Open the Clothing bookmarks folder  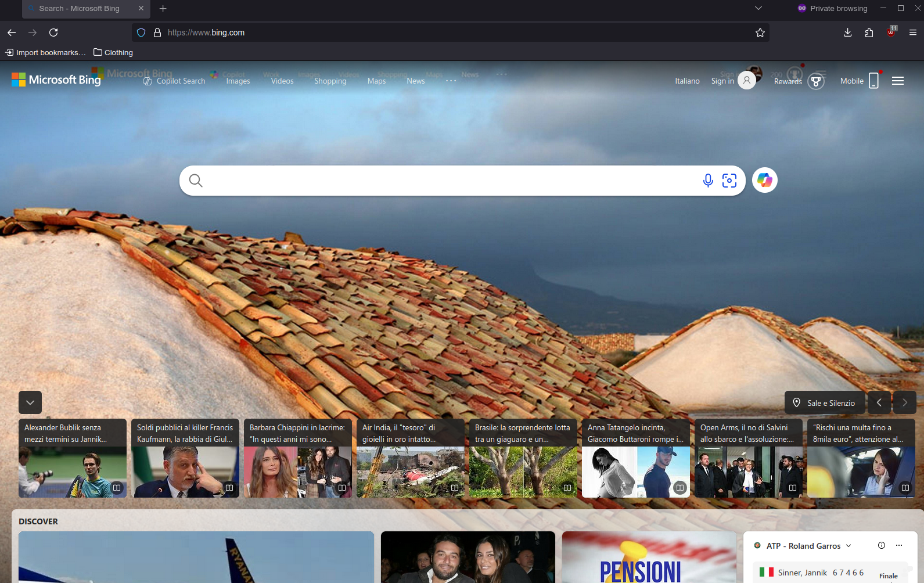click(x=113, y=52)
